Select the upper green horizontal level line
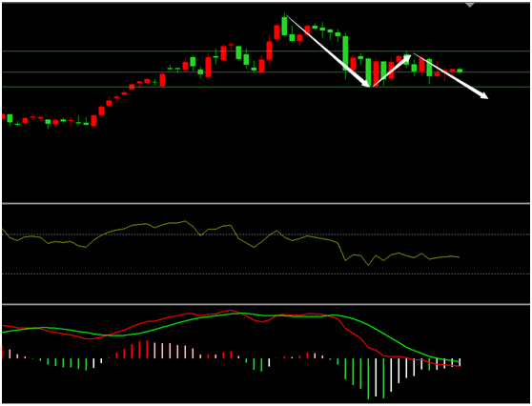532x406 pixels. pyautogui.click(x=266, y=51)
